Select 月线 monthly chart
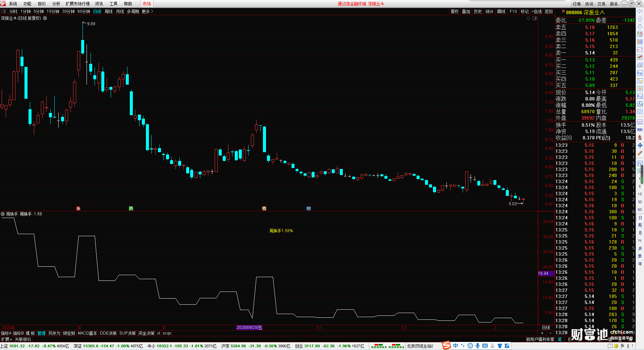 [x=120, y=11]
